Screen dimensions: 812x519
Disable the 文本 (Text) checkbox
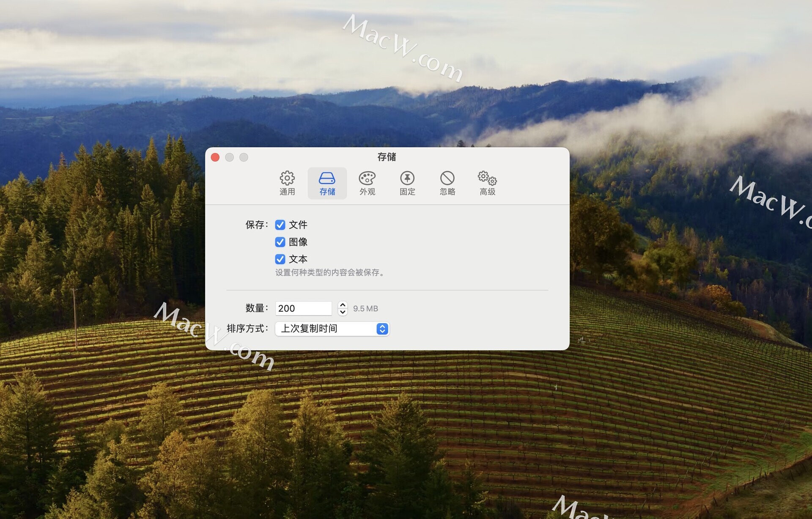click(x=280, y=259)
